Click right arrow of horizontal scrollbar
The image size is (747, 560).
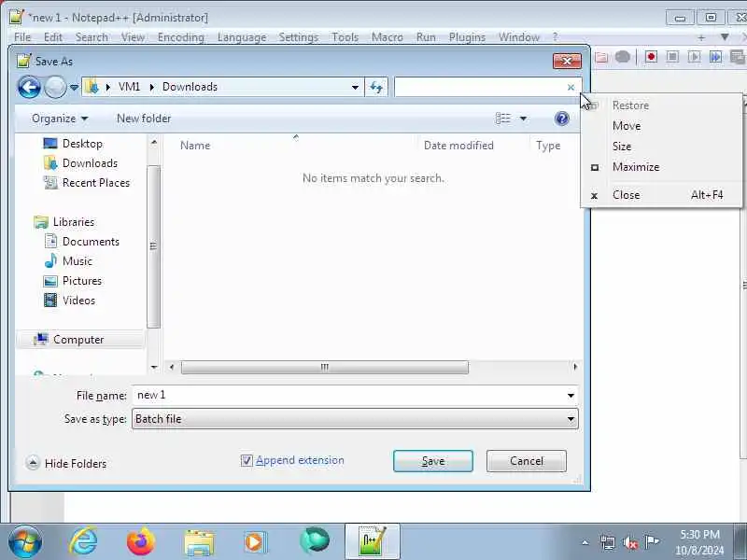(x=575, y=367)
